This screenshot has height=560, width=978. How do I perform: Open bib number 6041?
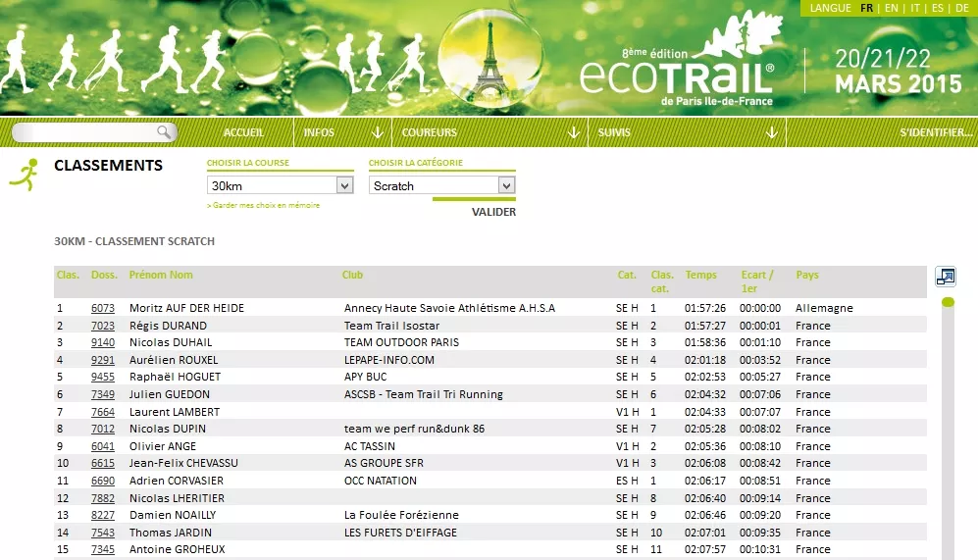(x=103, y=446)
